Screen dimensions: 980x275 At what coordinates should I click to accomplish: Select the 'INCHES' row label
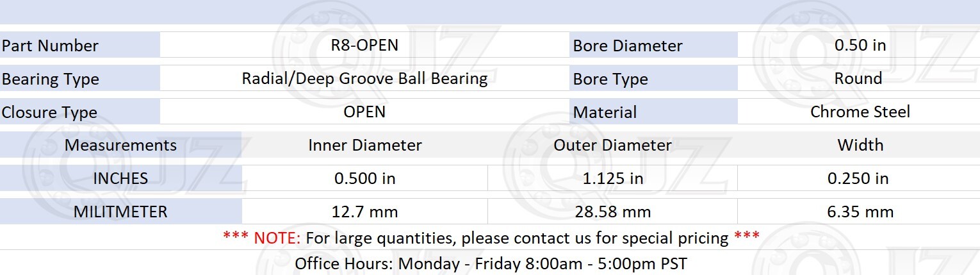(120, 178)
